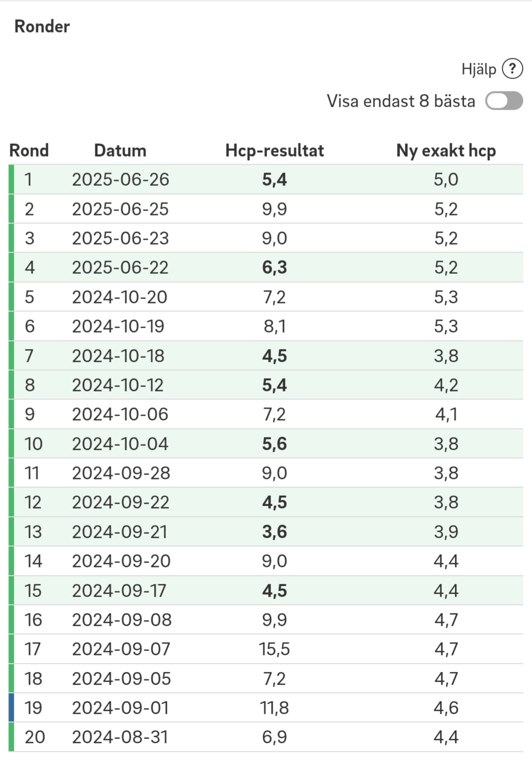This screenshot has width=532, height=769.
Task: Select the round 4 row from 2025-06-22
Action: coord(266,267)
